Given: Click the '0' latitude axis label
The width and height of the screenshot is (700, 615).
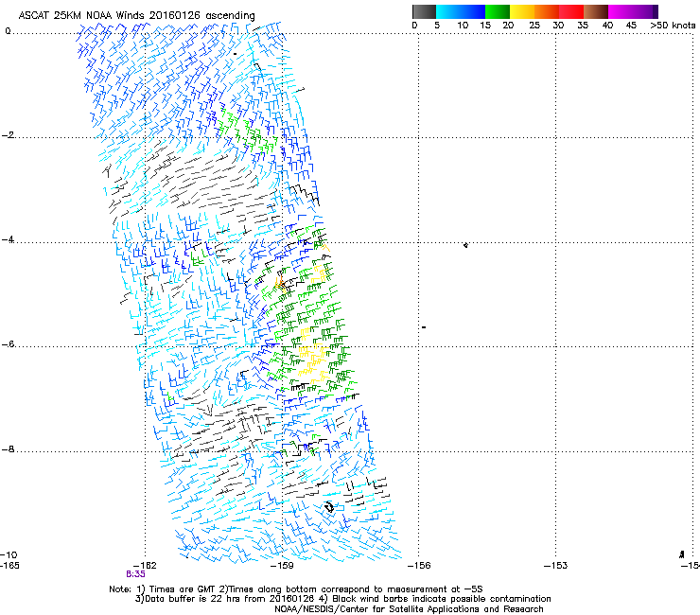Looking at the screenshot, I should [8, 31].
